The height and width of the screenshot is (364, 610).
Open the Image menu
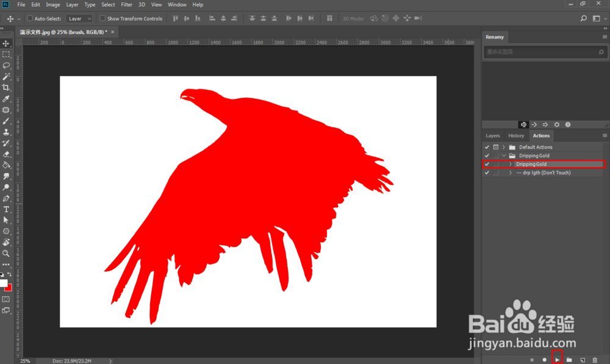click(x=53, y=5)
